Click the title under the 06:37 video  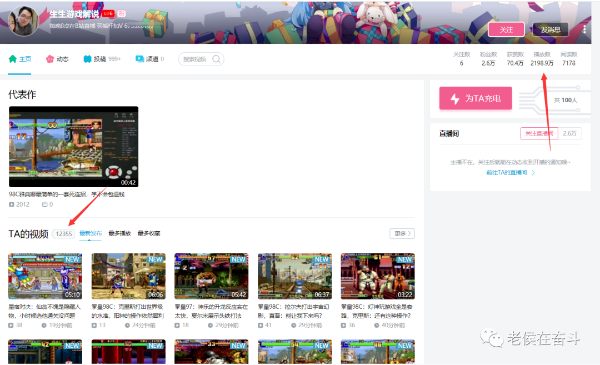(294, 311)
